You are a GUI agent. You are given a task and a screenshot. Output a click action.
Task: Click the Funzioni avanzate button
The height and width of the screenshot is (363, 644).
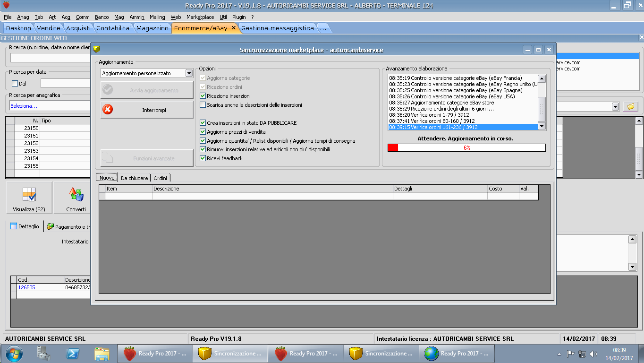[x=147, y=158]
